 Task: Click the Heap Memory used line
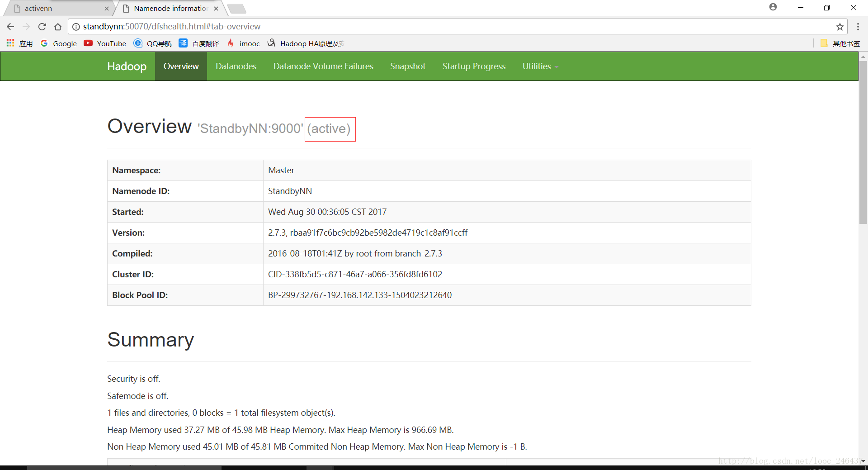[x=280, y=430]
